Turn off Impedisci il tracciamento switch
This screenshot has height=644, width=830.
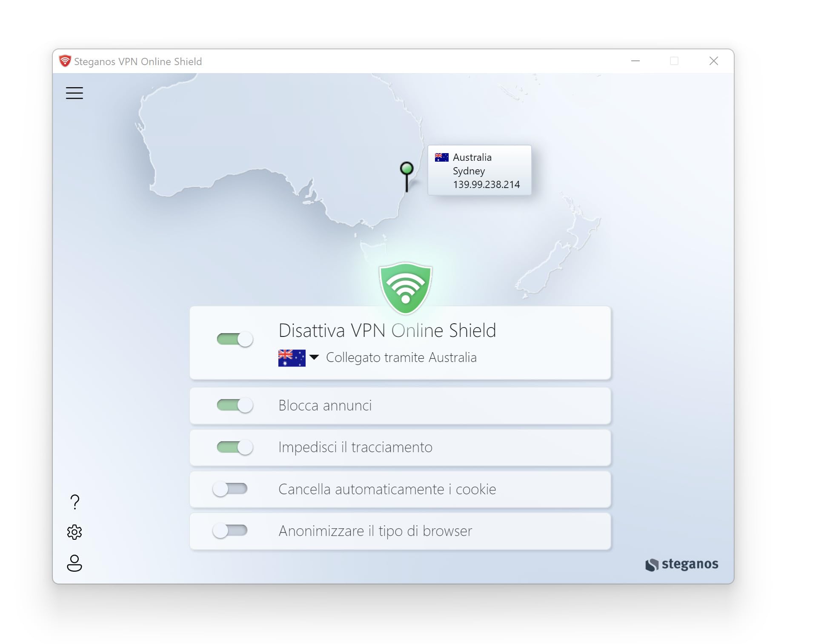[235, 447]
